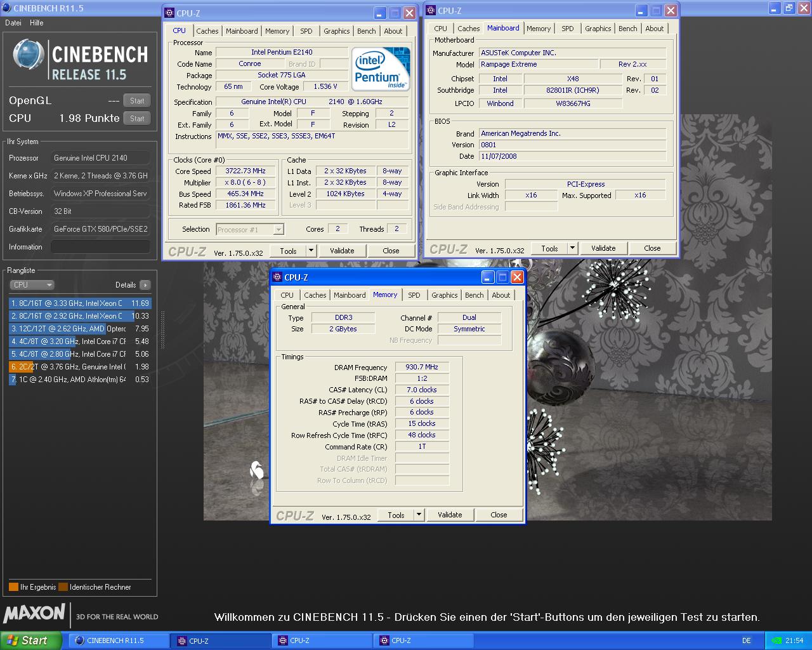
Task: Click the Windows Start button
Action: tap(30, 640)
